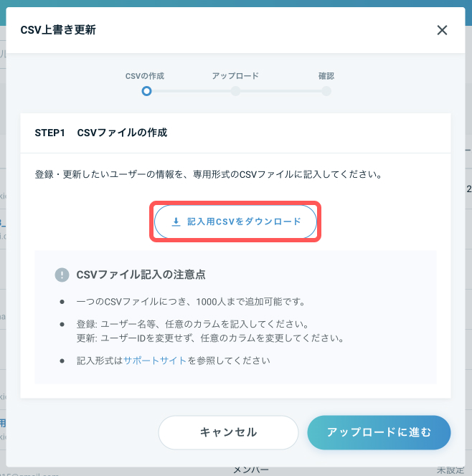Click キャンセル button
Screen dimensions: 472x476
point(228,432)
